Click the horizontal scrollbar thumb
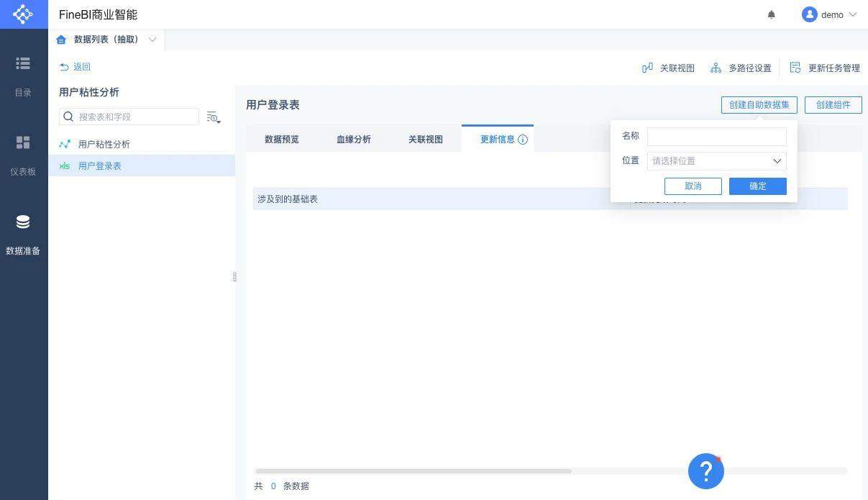 tap(413, 471)
